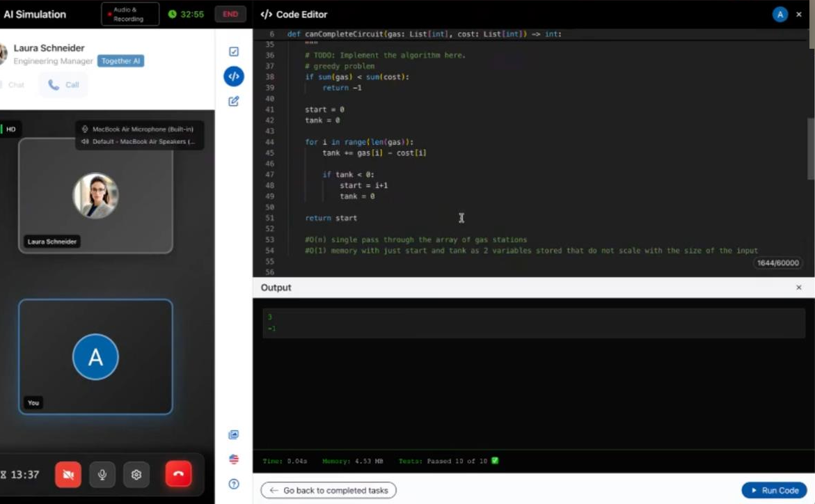Click the tests passed 10 of 10 status
This screenshot has height=504, width=815.
coord(448,461)
